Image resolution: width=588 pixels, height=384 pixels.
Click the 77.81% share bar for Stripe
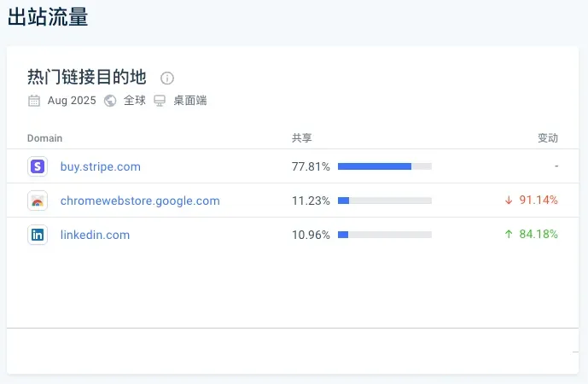385,166
